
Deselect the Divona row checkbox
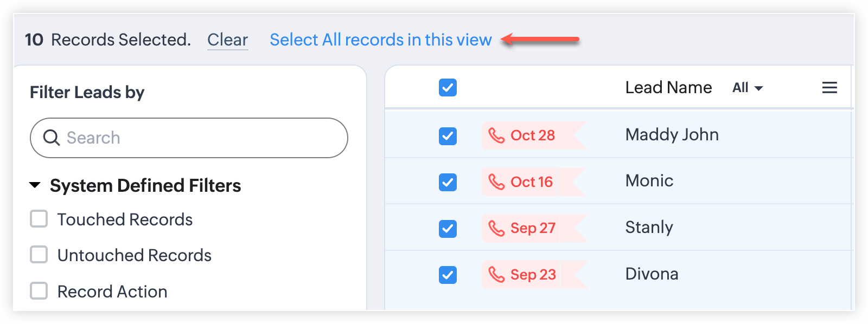coord(448,275)
